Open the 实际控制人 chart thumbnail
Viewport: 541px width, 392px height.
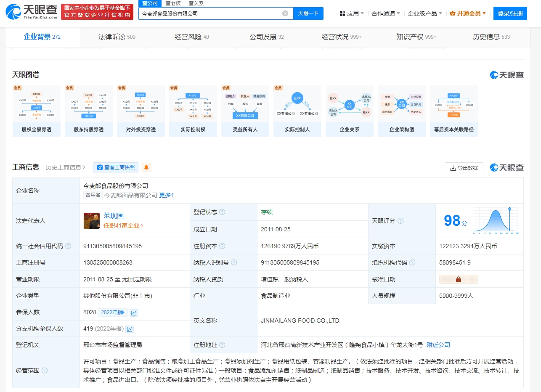click(297, 111)
